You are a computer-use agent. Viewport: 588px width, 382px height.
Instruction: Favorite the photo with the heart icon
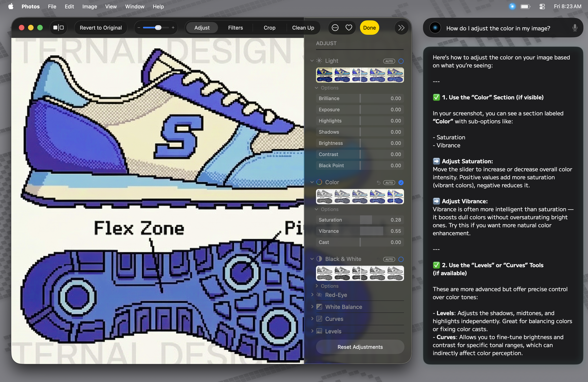click(x=349, y=28)
